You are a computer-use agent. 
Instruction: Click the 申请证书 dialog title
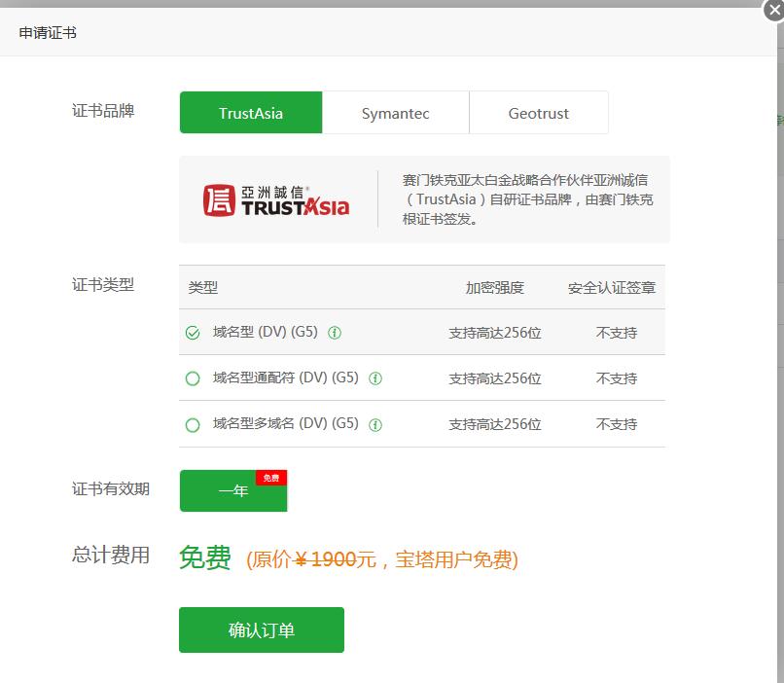(48, 33)
